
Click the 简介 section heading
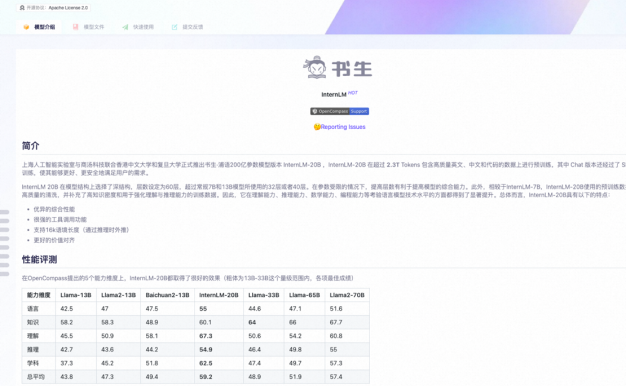tap(30, 146)
